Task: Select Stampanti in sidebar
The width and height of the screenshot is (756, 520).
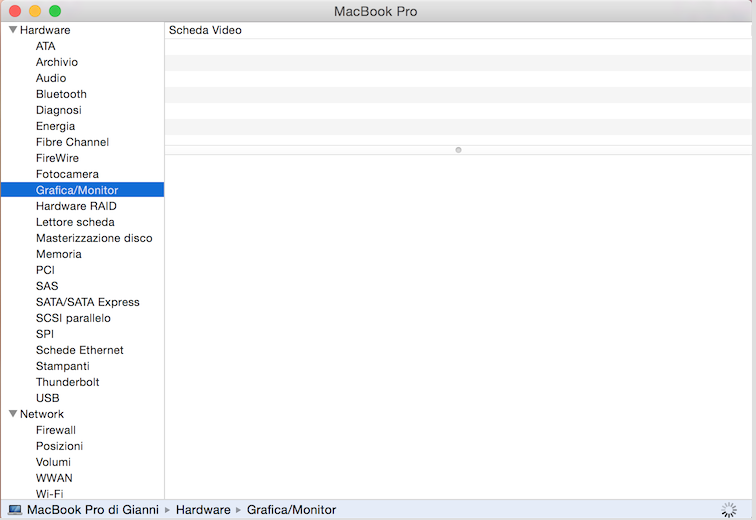Action: coord(63,366)
